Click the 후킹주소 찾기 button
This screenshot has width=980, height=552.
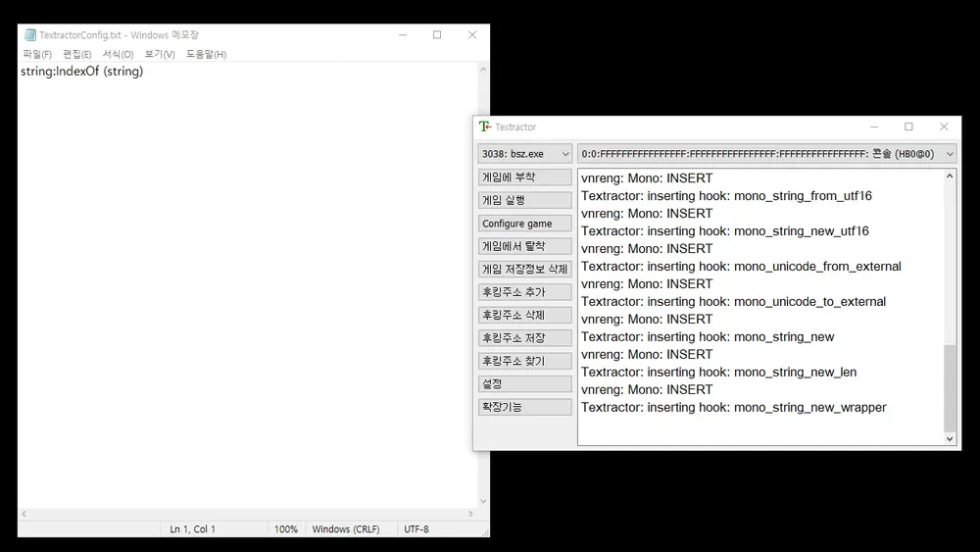point(525,361)
